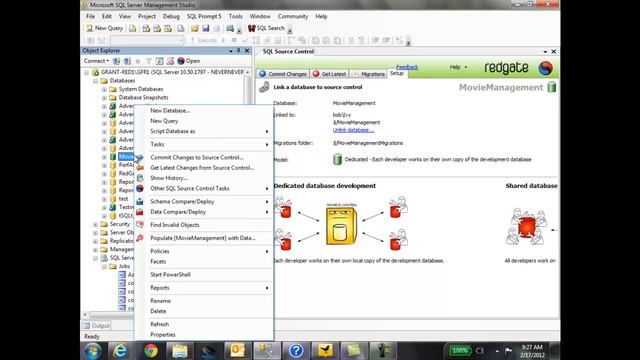Click the blue arrow icon beside Commit Changes
The width and height of the screenshot is (640, 360).
pos(140,157)
